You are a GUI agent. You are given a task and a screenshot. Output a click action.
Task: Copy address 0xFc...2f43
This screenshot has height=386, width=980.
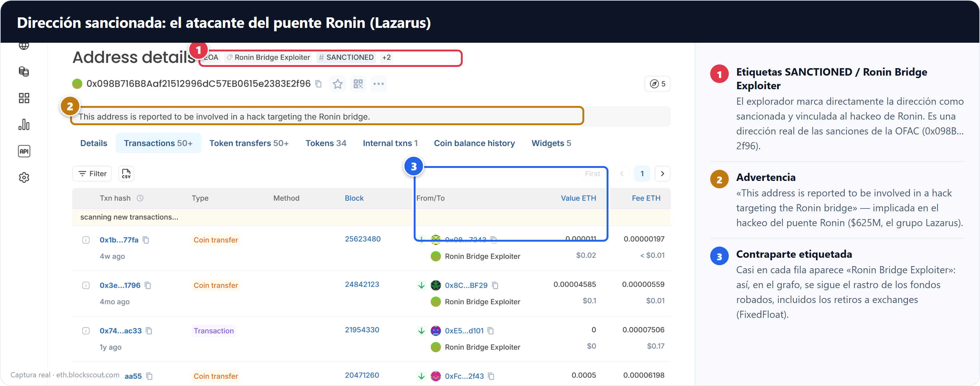click(491, 376)
